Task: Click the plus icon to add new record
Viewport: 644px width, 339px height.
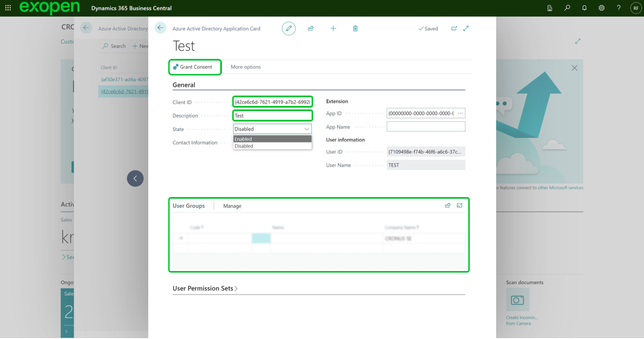Action: (x=333, y=29)
